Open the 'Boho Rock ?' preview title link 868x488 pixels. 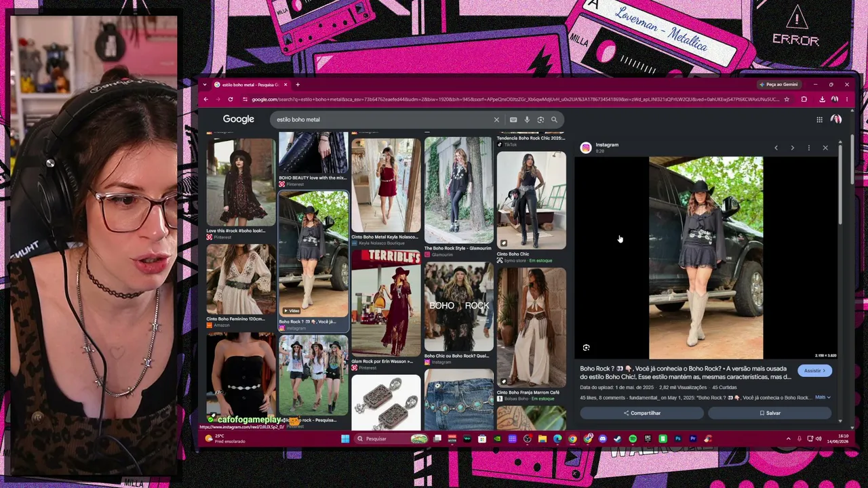(x=685, y=373)
